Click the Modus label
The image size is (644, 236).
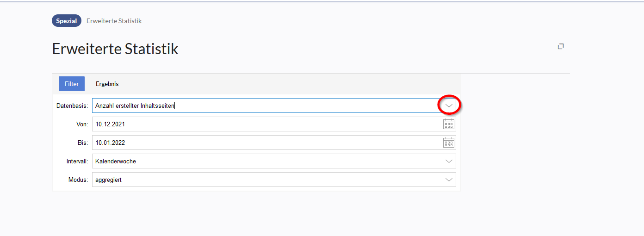pos(79,180)
